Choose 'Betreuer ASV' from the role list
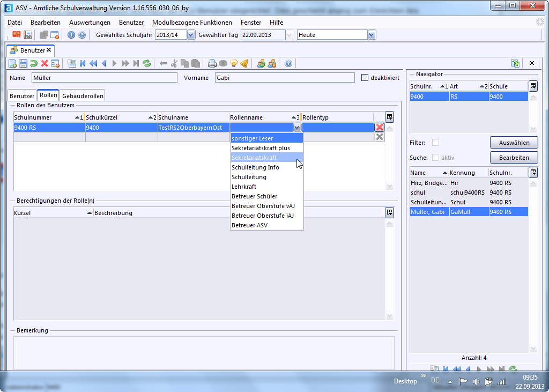549x392 pixels. click(267, 225)
